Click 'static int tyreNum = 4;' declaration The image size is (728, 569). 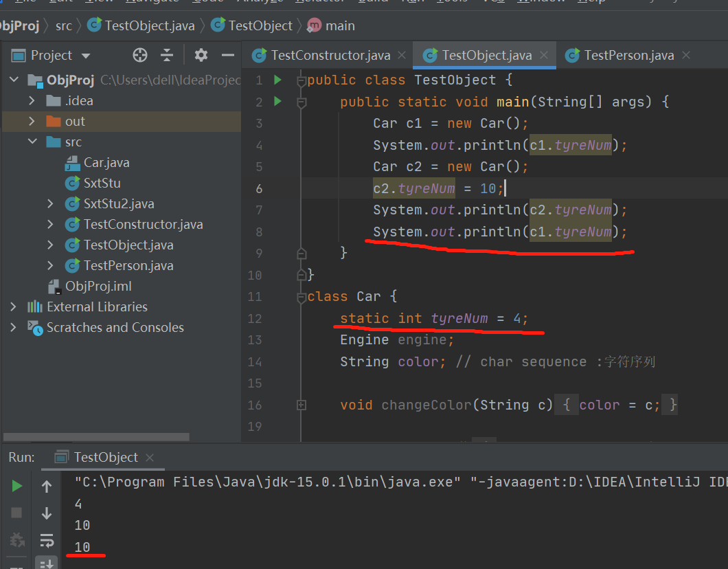point(434,318)
